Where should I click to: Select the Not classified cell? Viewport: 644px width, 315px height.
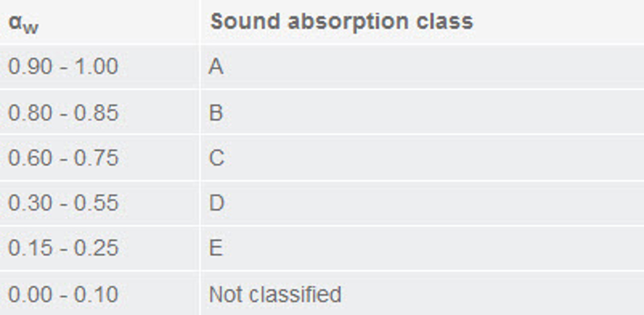[275, 295]
